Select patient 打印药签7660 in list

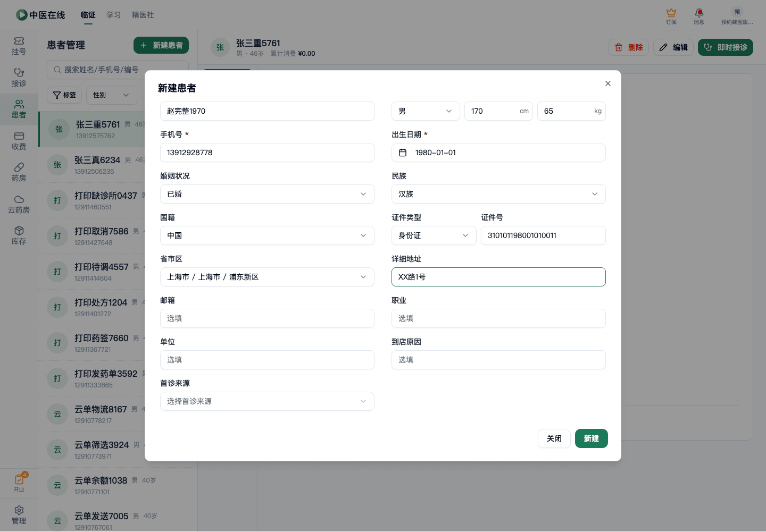91,343
